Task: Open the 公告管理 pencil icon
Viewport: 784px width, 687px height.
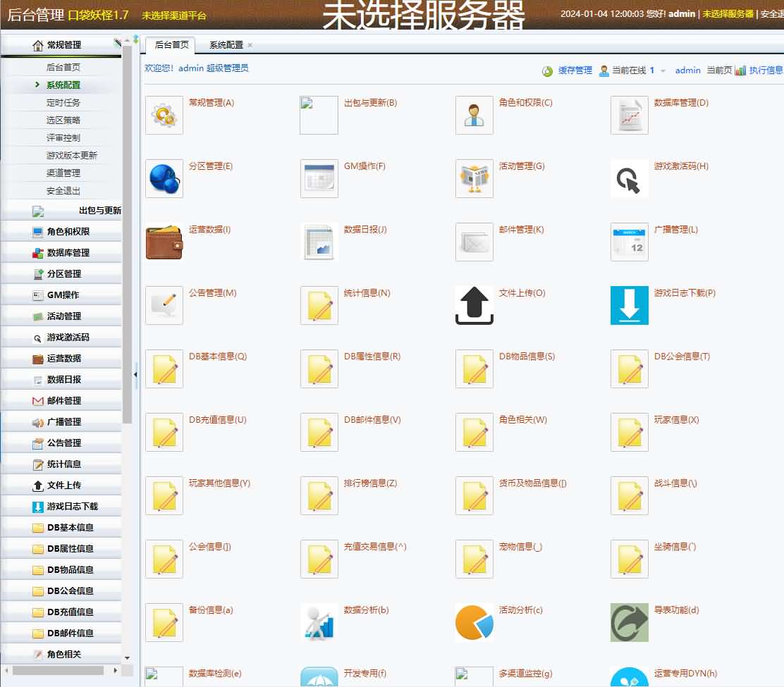Action: click(164, 305)
